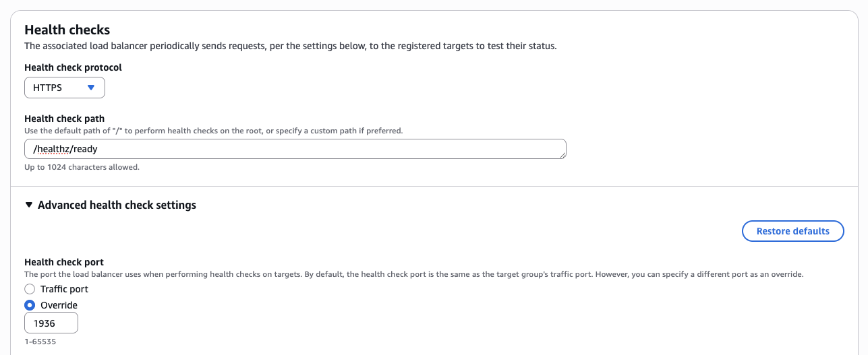Click the health check port description paragraph
Image resolution: width=868 pixels, height=355 pixels.
pyautogui.click(x=413, y=274)
